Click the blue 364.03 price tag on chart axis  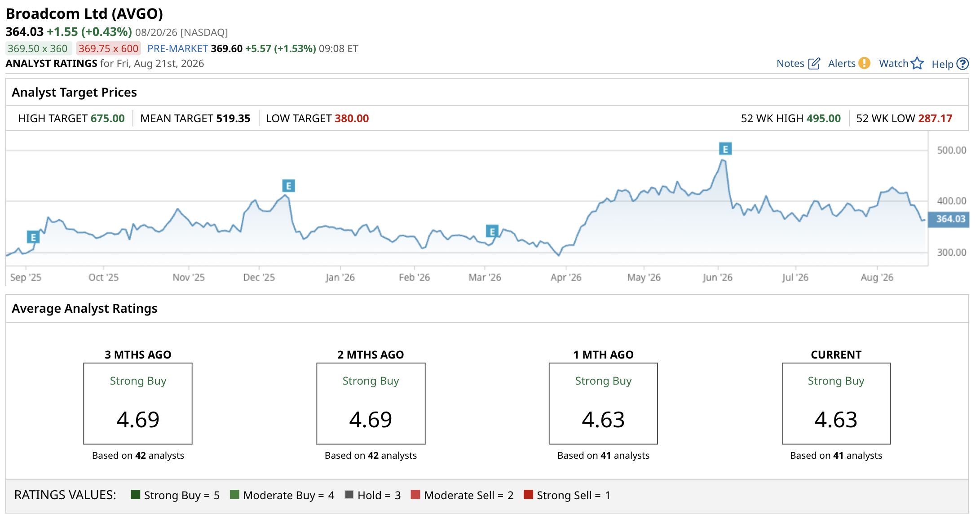click(x=949, y=219)
